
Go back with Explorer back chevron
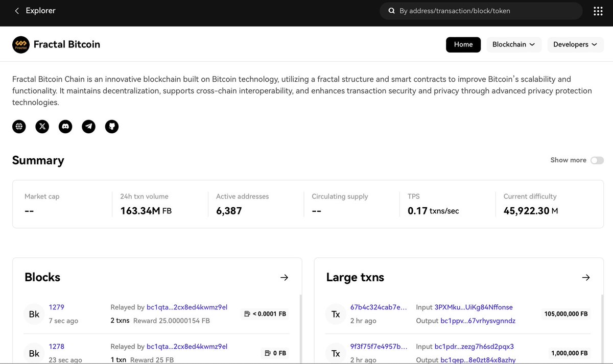17,11
